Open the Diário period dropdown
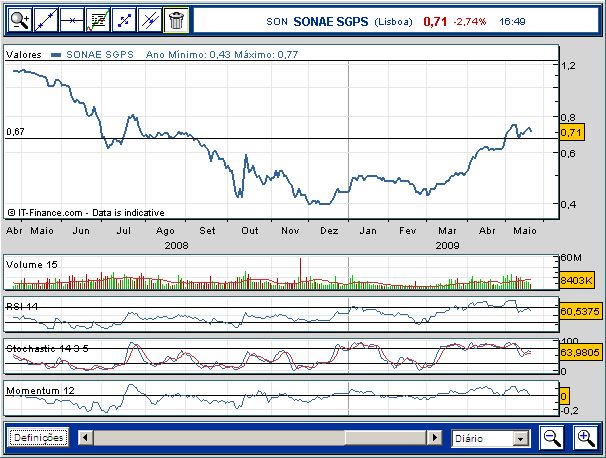The width and height of the screenshot is (606, 458). click(x=490, y=438)
